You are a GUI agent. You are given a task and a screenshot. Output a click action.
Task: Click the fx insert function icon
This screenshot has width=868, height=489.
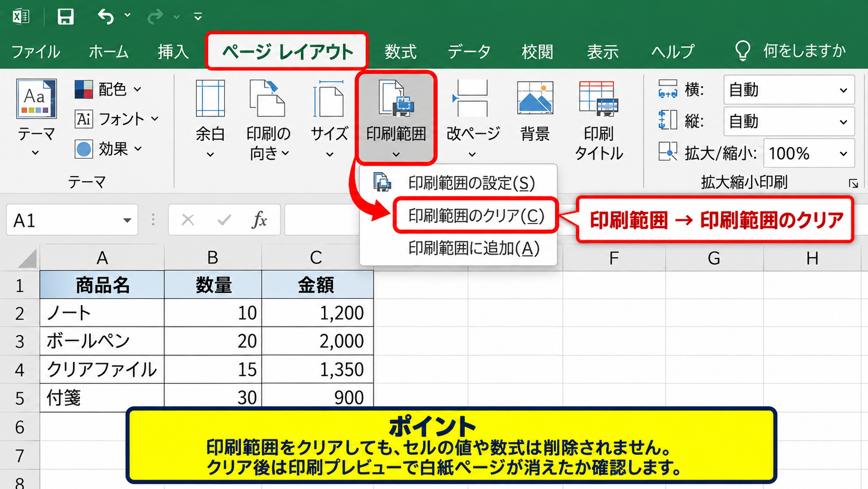[259, 220]
